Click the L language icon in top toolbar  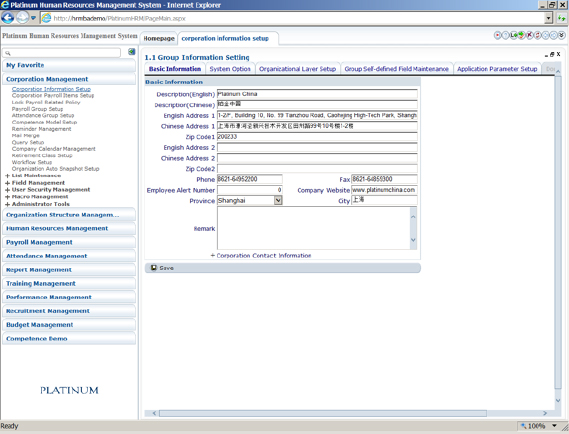(513, 35)
